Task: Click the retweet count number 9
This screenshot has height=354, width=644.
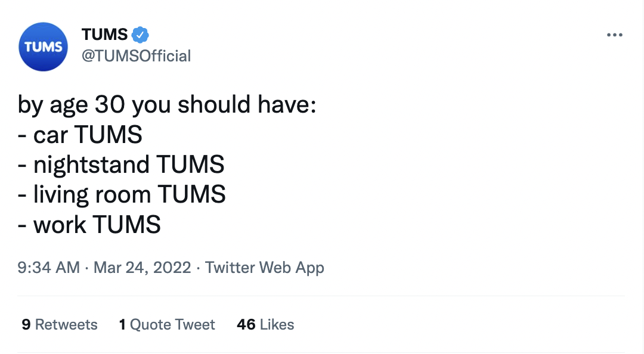Action: click(26, 324)
